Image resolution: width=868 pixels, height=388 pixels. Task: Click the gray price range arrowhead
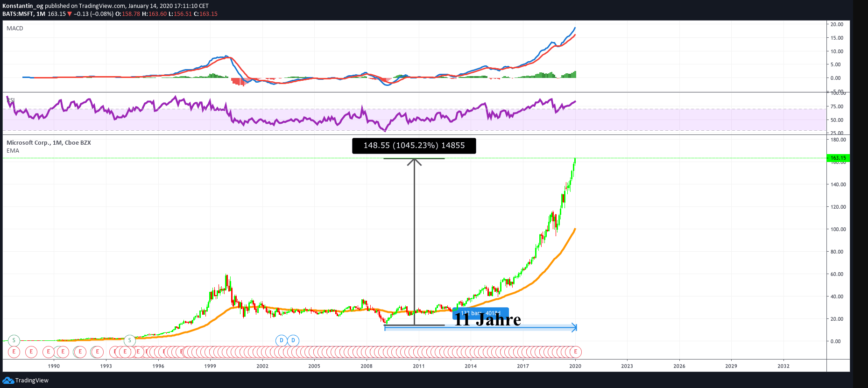click(414, 162)
